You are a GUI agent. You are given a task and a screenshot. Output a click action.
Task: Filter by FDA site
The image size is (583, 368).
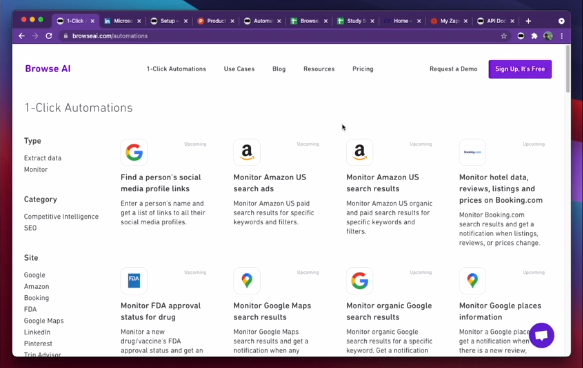[x=30, y=309]
